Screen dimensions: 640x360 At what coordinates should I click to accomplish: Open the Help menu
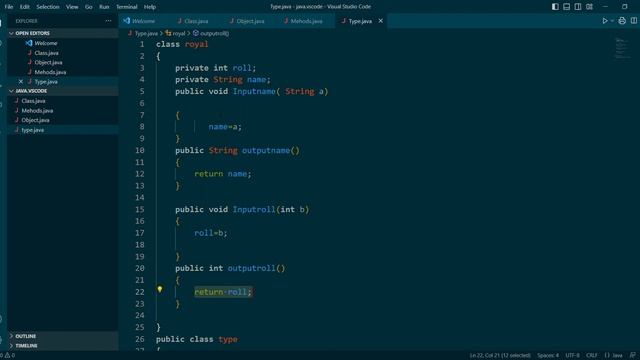coord(150,7)
